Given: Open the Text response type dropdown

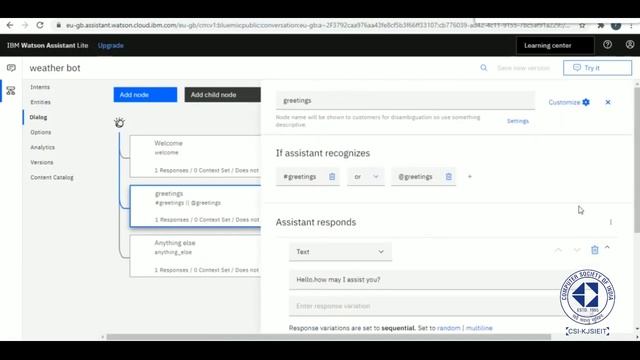Looking at the screenshot, I should point(340,251).
